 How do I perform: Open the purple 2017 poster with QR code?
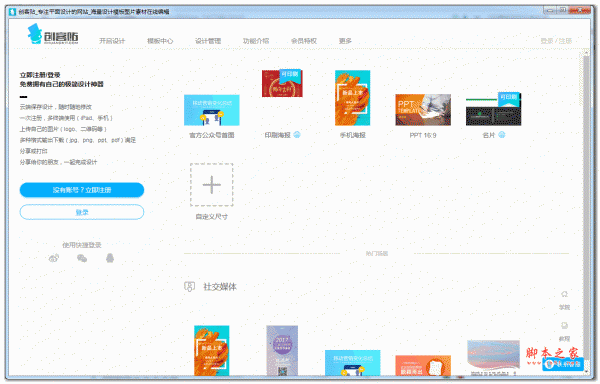282,351
